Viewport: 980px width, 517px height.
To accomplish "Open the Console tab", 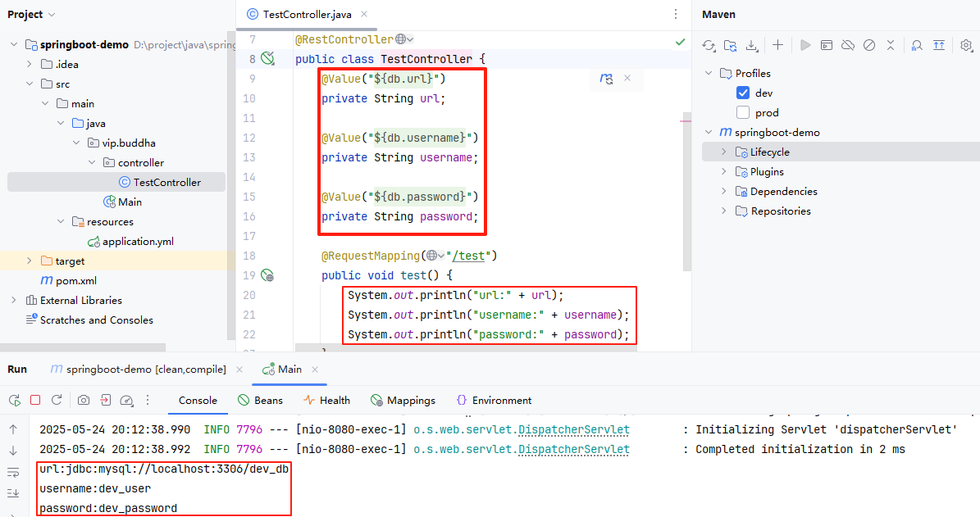I will [198, 400].
